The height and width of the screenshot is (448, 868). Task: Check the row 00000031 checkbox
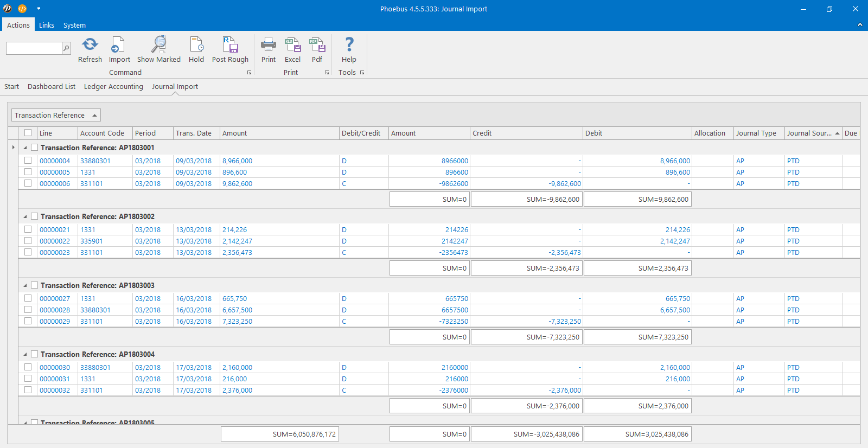[x=28, y=379]
